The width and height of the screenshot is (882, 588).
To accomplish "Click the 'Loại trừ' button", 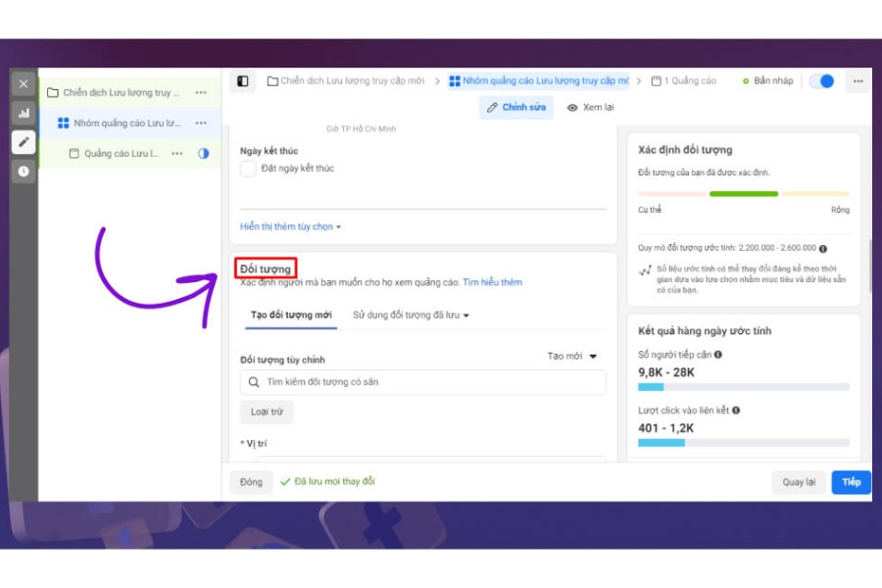I will click(268, 412).
